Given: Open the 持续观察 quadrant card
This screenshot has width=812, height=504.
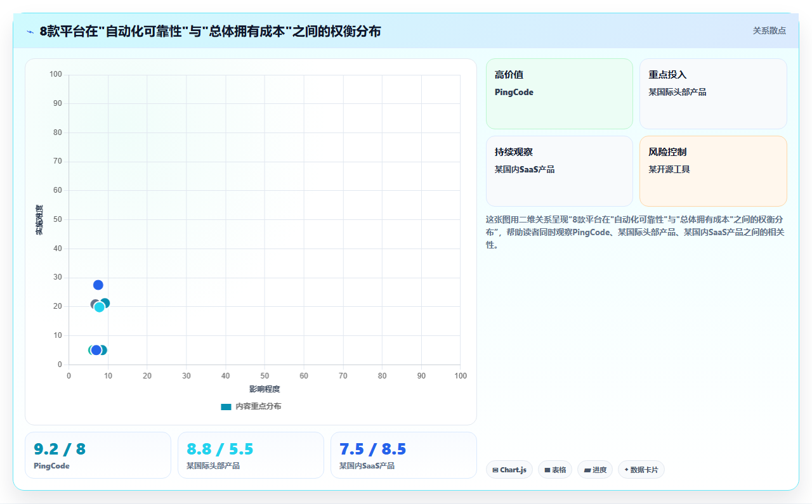Looking at the screenshot, I should (560, 171).
